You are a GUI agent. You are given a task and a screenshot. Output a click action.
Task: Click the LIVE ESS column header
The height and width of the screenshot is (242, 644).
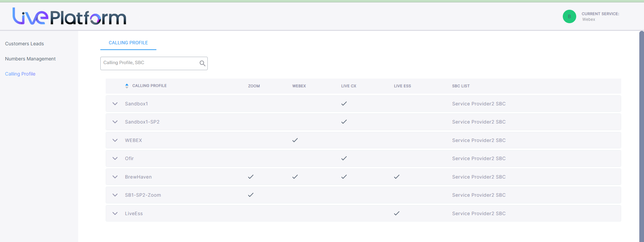tap(402, 86)
